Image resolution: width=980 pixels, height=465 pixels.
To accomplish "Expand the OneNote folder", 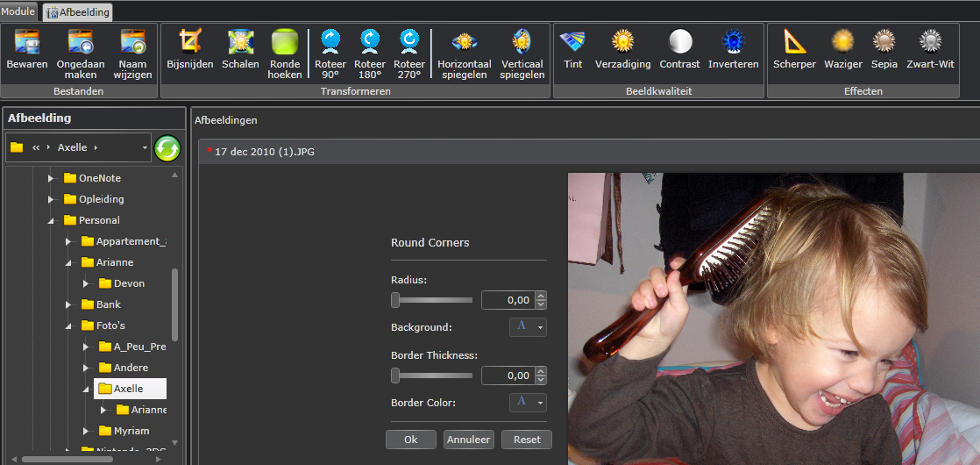I will tap(51, 178).
